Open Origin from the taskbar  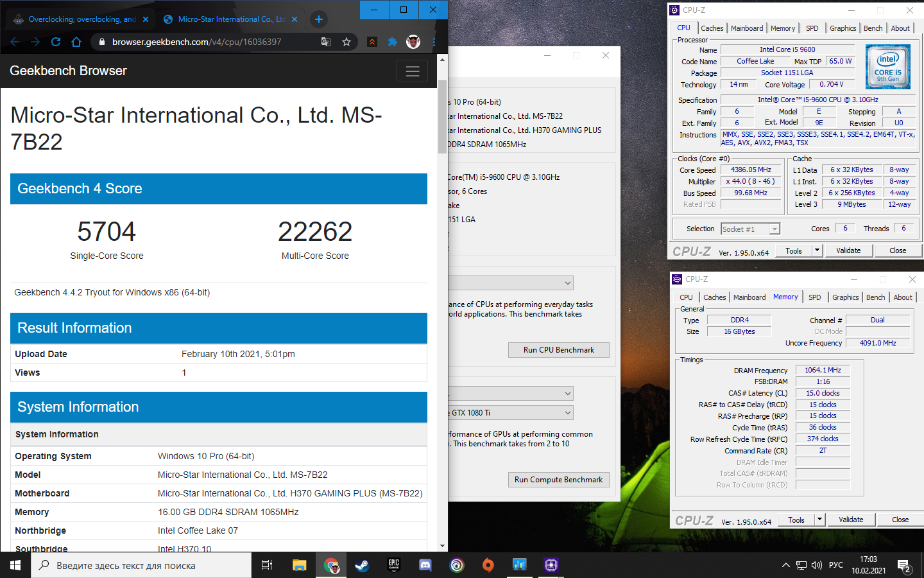488,565
